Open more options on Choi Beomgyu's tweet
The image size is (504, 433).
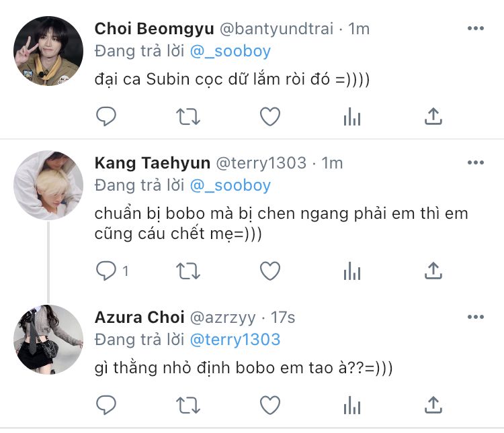(x=476, y=29)
